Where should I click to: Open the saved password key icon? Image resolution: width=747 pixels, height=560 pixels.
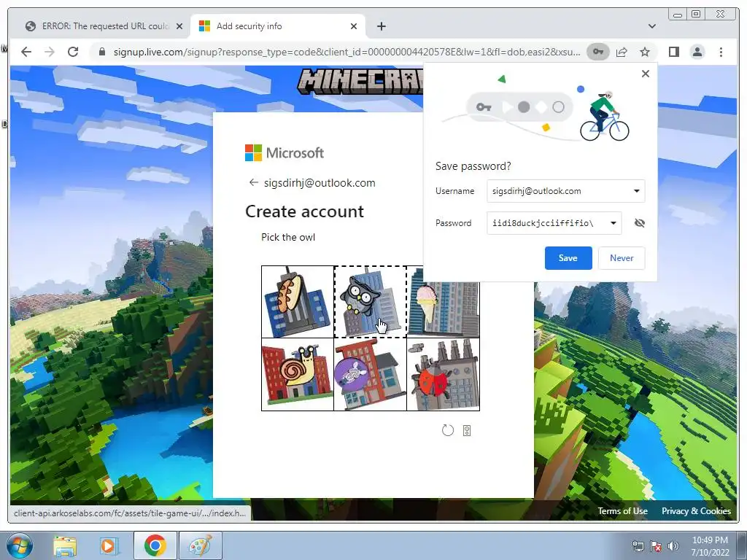tap(598, 52)
